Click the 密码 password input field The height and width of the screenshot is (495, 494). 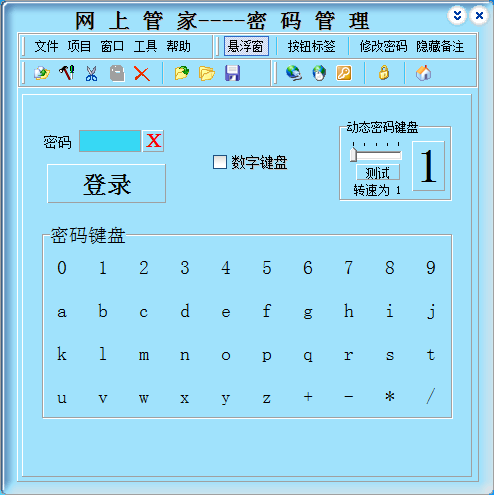tap(110, 141)
